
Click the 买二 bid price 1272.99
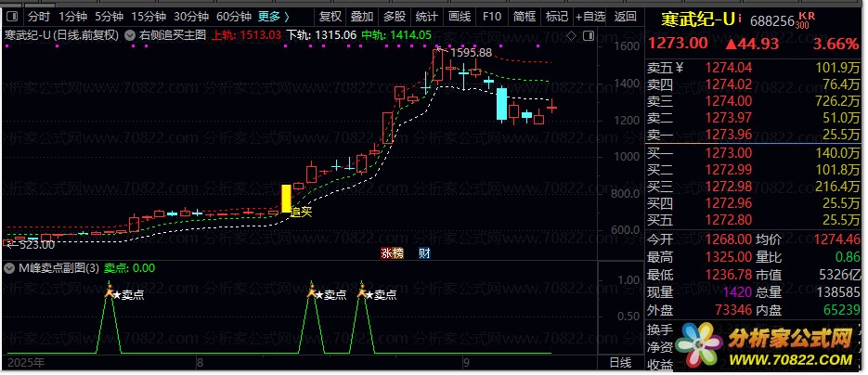(729, 170)
